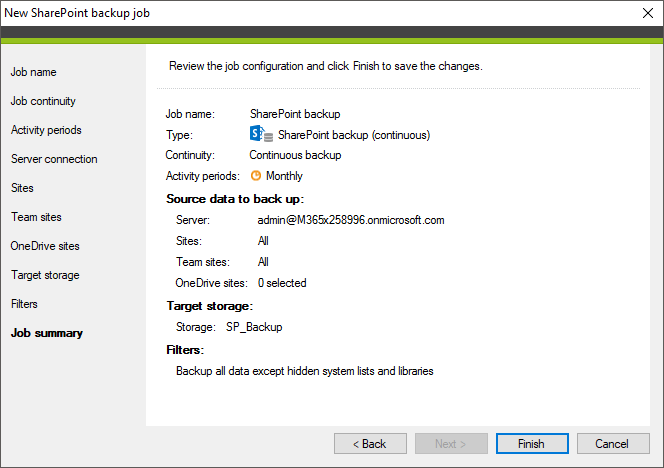Open the Job name step
The height and width of the screenshot is (468, 664).
coord(33,72)
